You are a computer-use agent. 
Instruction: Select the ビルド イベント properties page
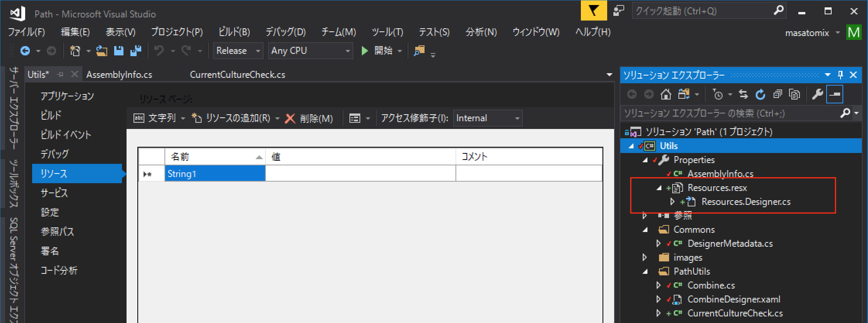click(x=66, y=135)
